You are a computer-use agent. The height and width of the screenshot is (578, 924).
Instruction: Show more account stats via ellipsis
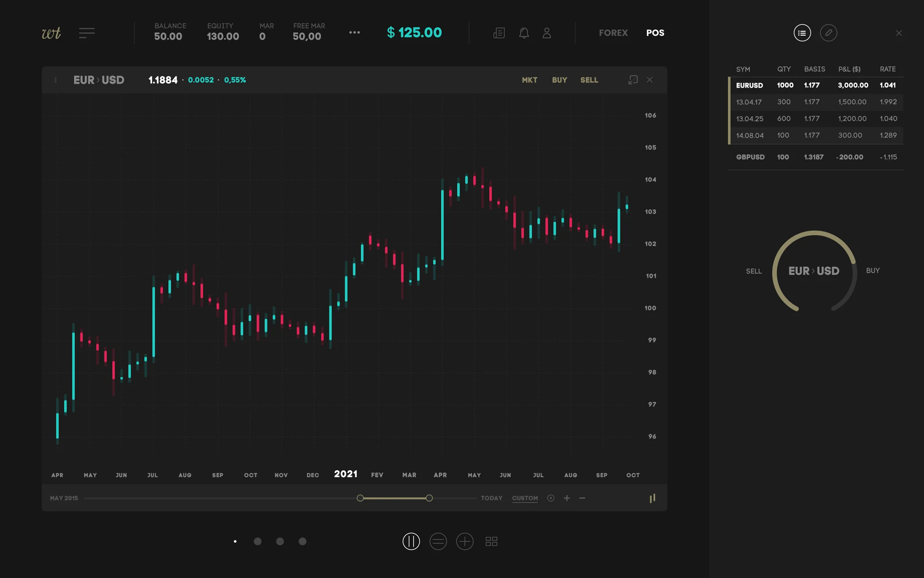(354, 33)
